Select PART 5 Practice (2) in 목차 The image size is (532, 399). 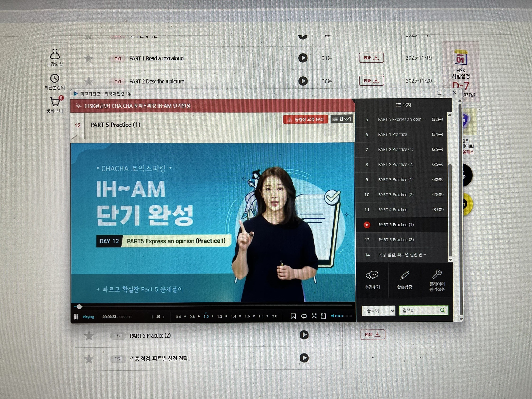click(x=396, y=240)
